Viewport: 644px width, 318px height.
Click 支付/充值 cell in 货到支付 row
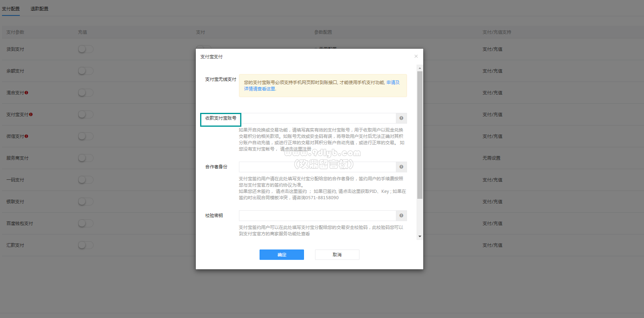tap(492, 49)
